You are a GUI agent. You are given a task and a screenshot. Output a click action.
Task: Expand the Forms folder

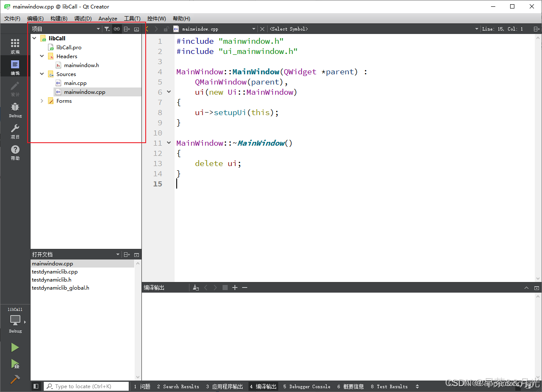point(42,101)
